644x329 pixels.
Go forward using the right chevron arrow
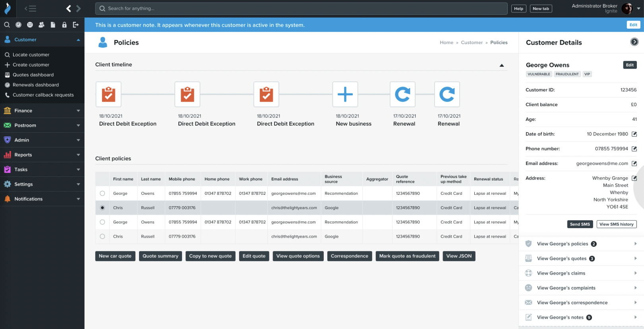tap(78, 8)
